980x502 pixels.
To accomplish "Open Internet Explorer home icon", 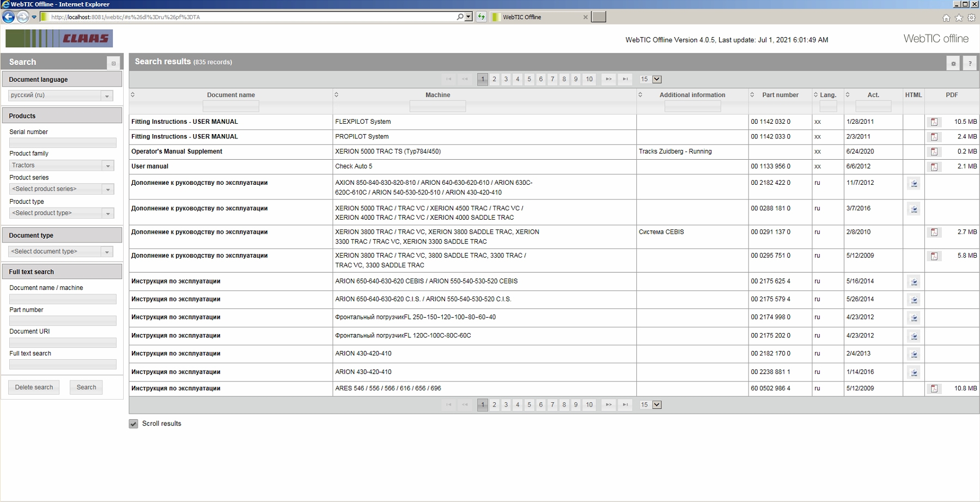I will (946, 18).
